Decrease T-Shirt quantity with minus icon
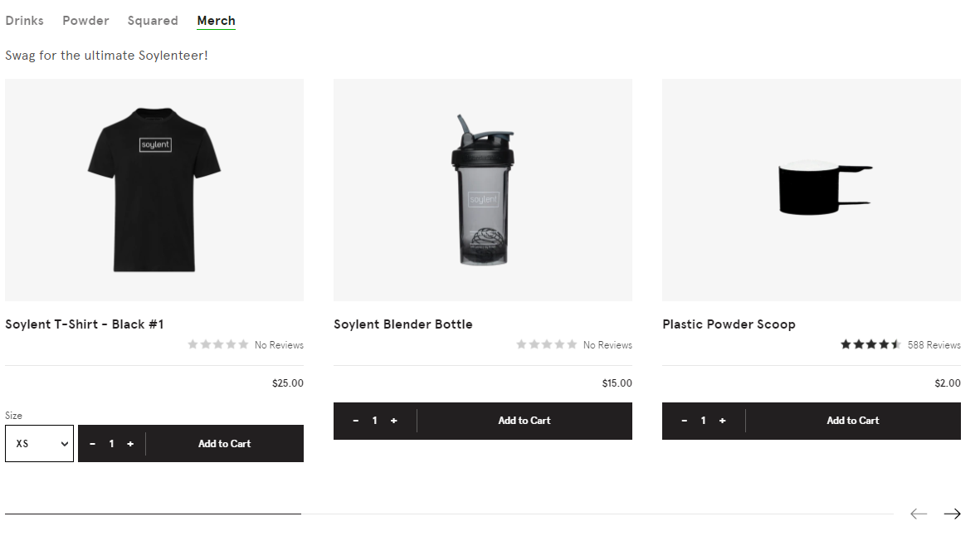Screen dimensions: 980x536 pyautogui.click(x=93, y=444)
